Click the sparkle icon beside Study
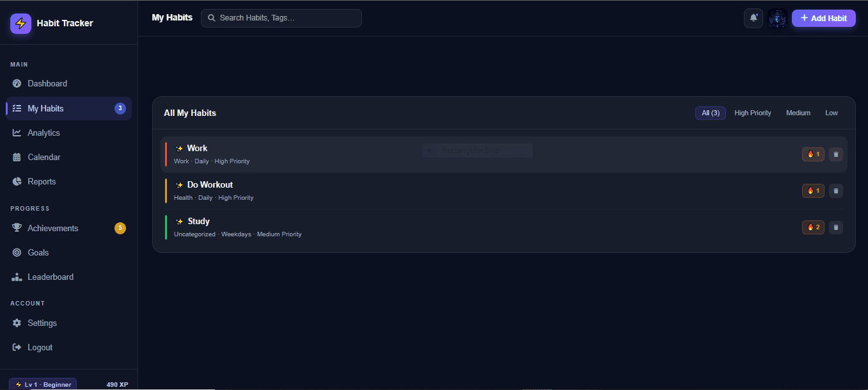Screen dimensions: 868x390 [179, 222]
